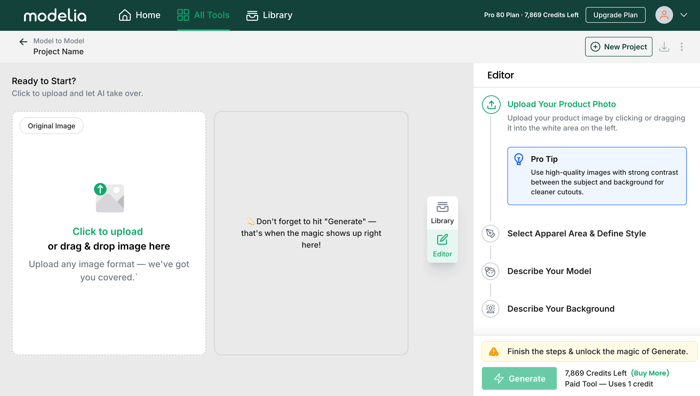This screenshot has width=700, height=396.
Task: Click the Describe Your Background step icon
Action: pyautogui.click(x=490, y=308)
